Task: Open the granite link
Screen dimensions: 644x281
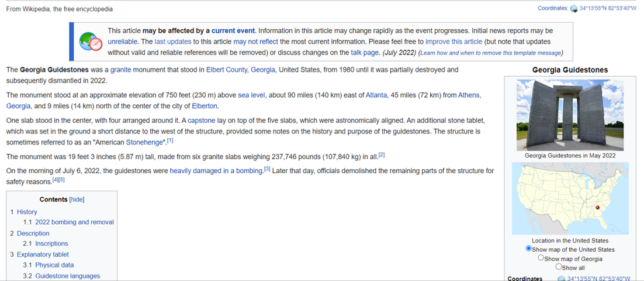Action: (x=121, y=70)
